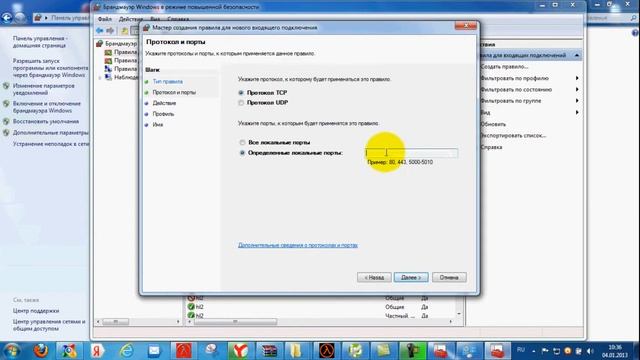
Task: Open Восстановить умолчания in the left panel
Action: (x=46, y=122)
